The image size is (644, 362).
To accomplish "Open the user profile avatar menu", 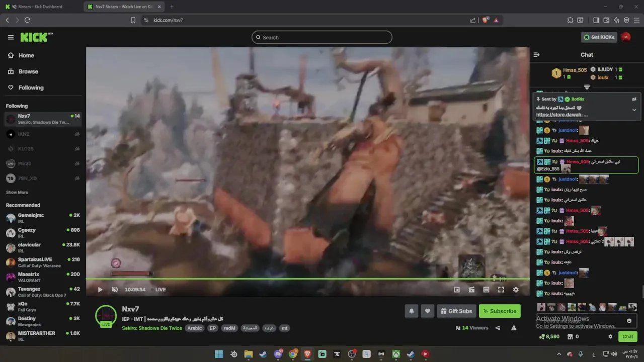I will (x=625, y=37).
